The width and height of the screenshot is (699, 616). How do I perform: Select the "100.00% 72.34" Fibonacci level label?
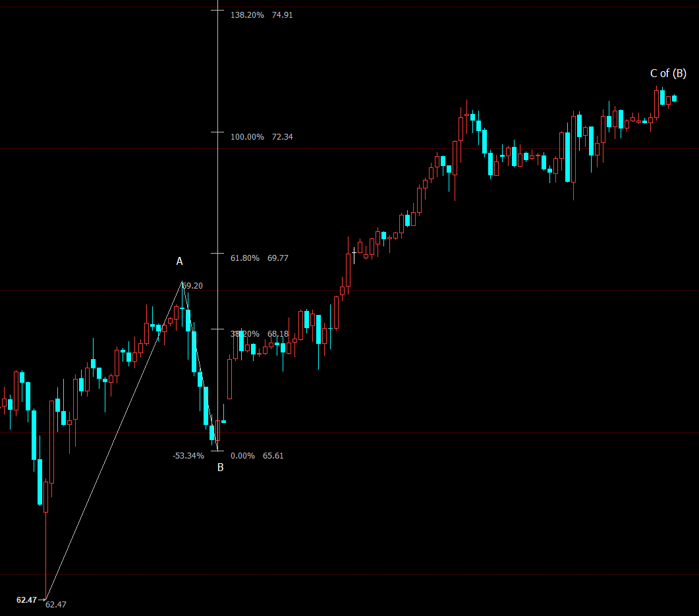coord(261,137)
